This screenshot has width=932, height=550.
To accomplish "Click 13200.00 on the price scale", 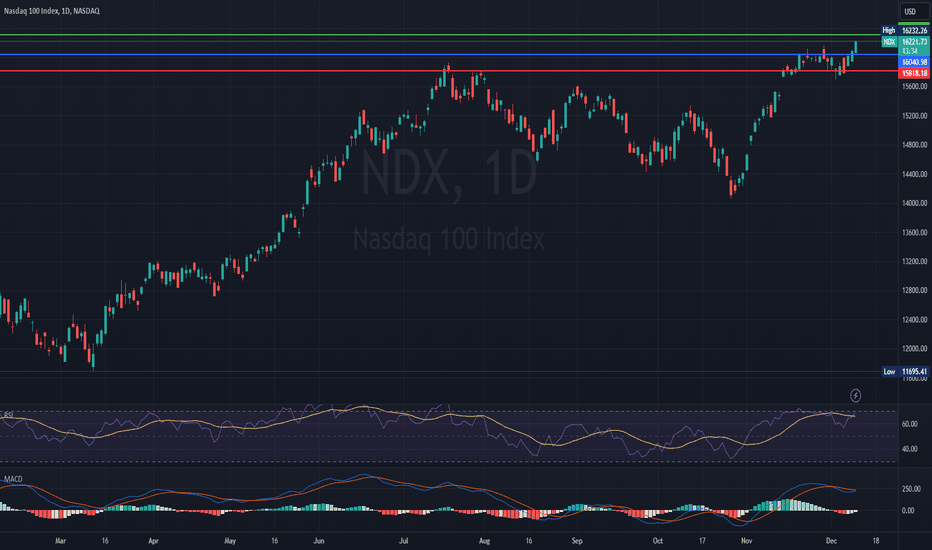I will 914,261.
